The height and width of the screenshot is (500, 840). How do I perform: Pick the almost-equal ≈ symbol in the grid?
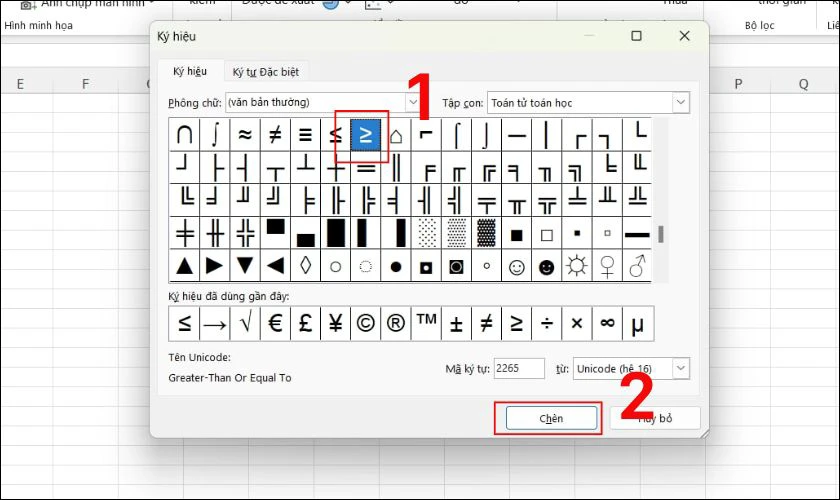pos(245,135)
